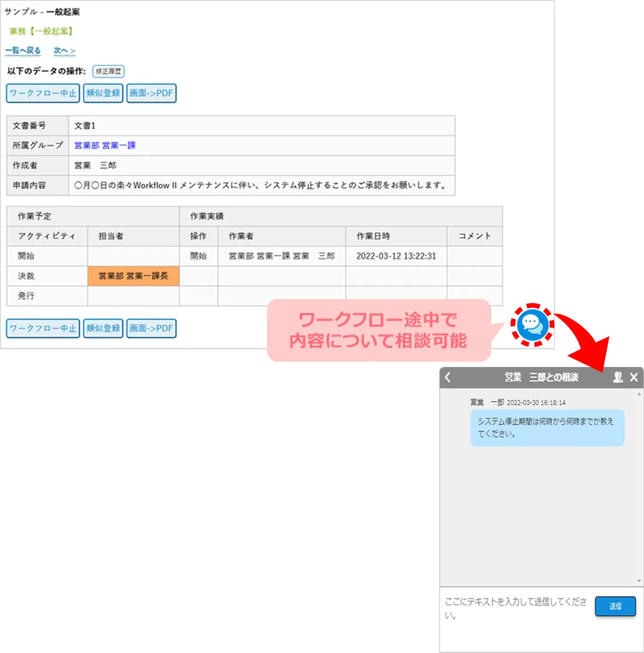Select 営業部 営業一課 営業 三郎 worker cell
Screen dimensions: 644x653
click(282, 256)
